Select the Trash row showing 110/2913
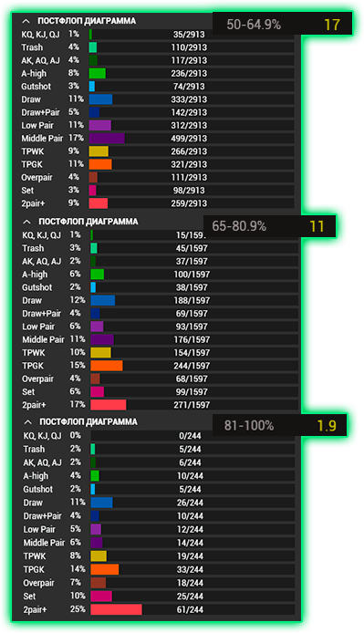Viewport: 364px width, 633px height. (x=158, y=47)
